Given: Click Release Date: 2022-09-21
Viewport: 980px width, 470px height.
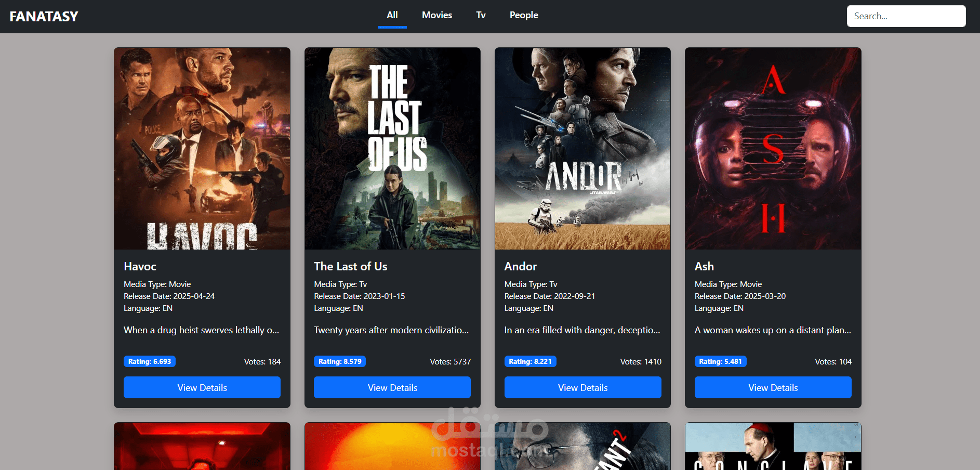Looking at the screenshot, I should pyautogui.click(x=550, y=296).
